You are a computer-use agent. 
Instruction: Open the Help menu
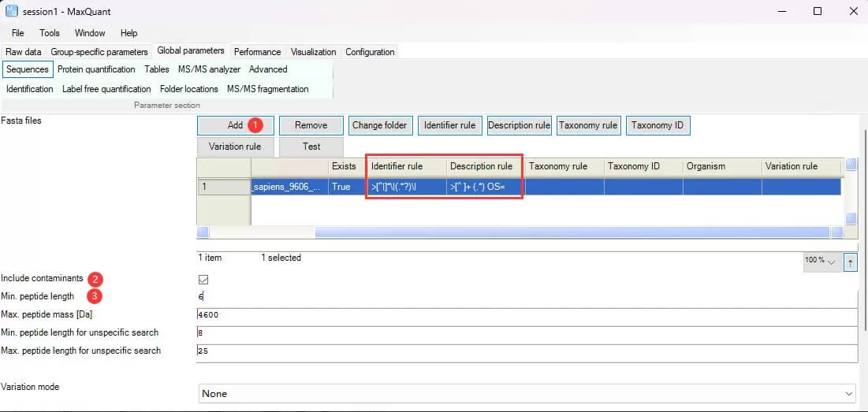[129, 33]
